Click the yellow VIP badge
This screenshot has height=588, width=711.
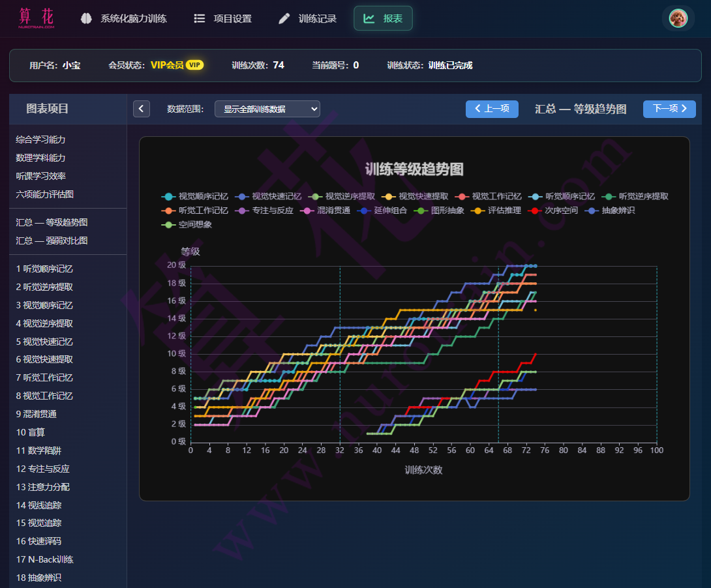tap(194, 65)
